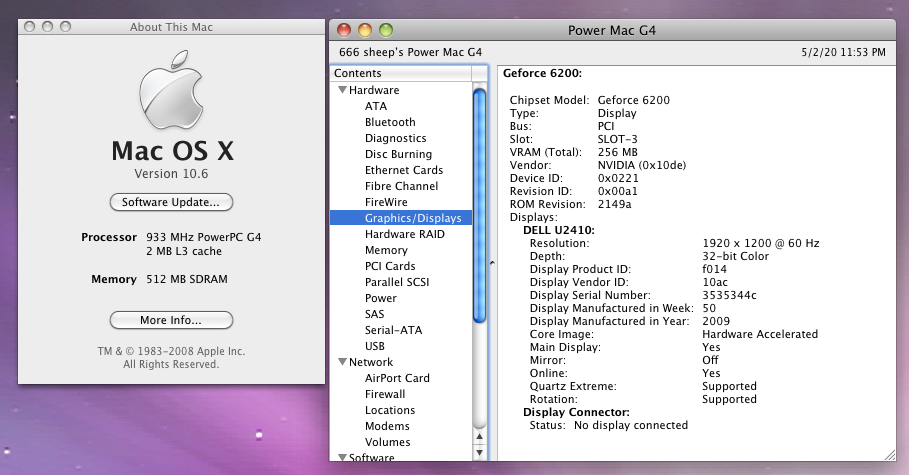This screenshot has width=909, height=475.
Task: Click the Contents list blue scrollbar
Action: [479, 205]
